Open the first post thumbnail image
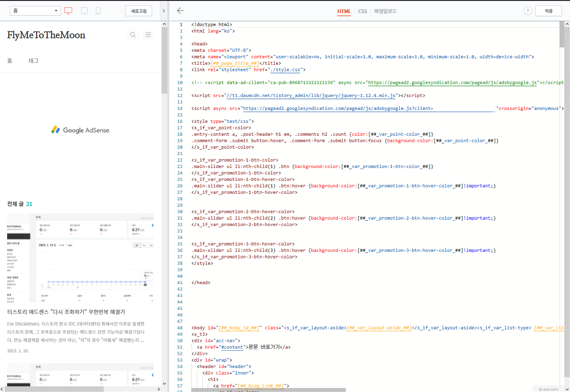Viewport: 570px width, 392px height. pos(80,258)
